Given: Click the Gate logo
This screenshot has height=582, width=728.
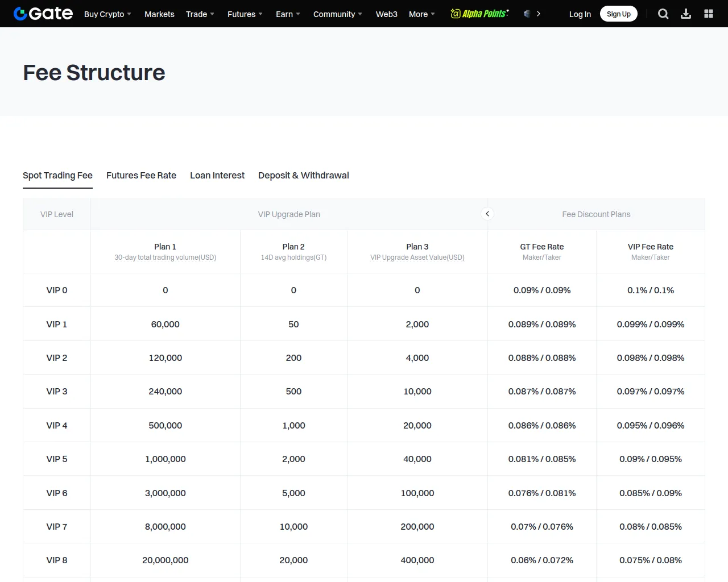Looking at the screenshot, I should pyautogui.click(x=43, y=14).
